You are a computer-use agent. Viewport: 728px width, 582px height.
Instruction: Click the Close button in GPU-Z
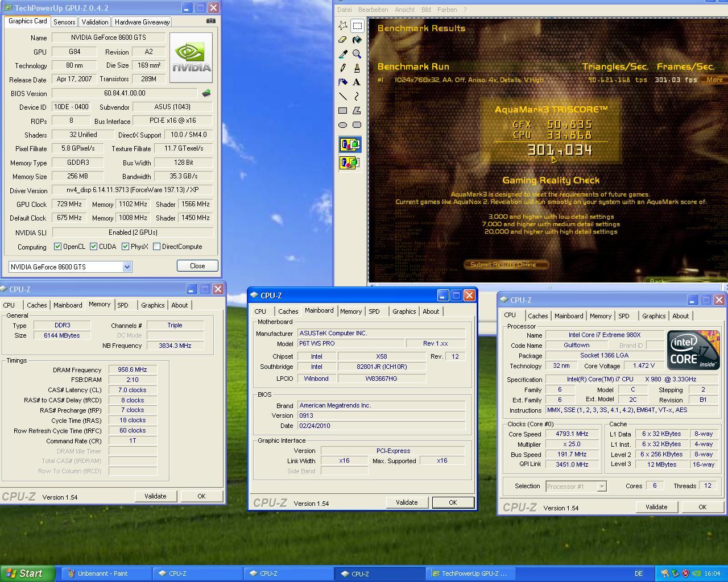[x=197, y=266]
